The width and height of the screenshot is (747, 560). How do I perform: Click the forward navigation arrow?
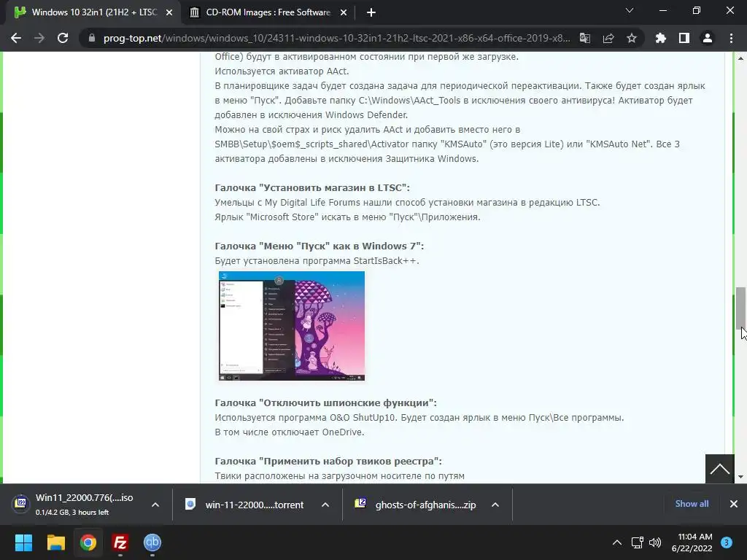coord(39,38)
